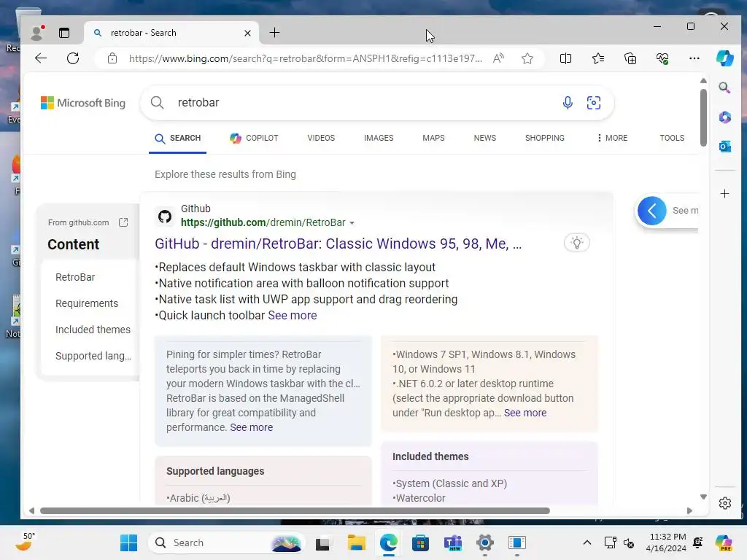Toggle split screen view icon
Screen dimensions: 747x560
click(x=565, y=58)
